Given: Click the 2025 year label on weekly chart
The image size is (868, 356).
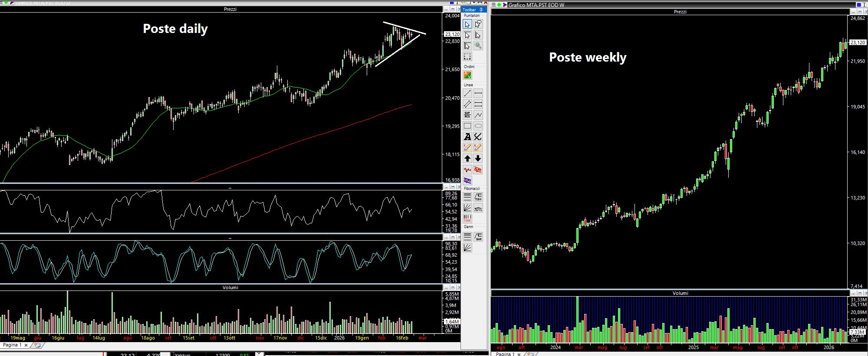Looking at the screenshot, I should pyautogui.click(x=694, y=347).
